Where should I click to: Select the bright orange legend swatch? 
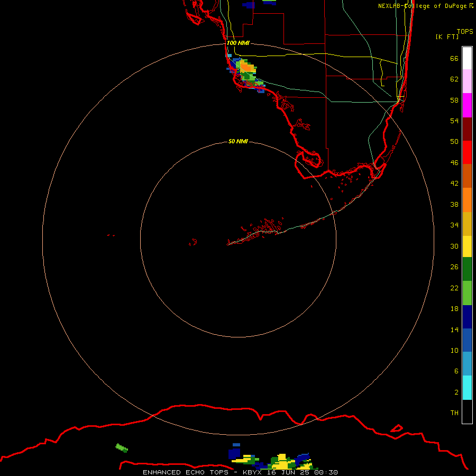pos(467,200)
